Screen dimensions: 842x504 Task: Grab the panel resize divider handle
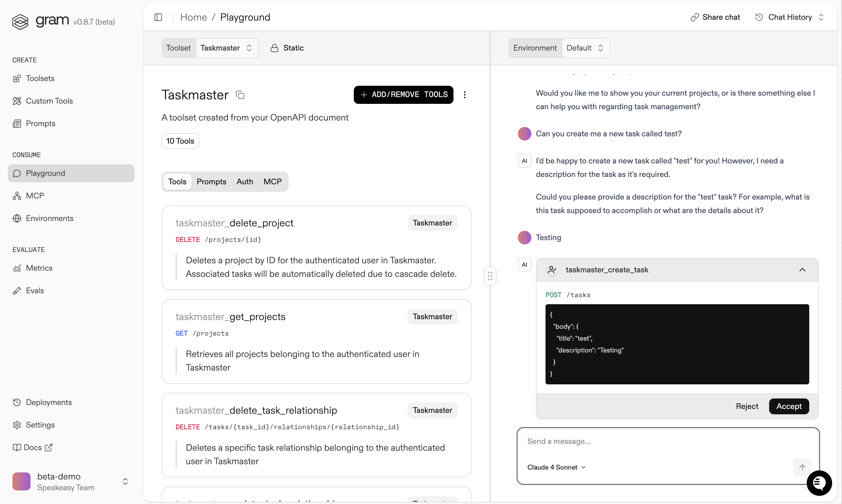point(490,276)
